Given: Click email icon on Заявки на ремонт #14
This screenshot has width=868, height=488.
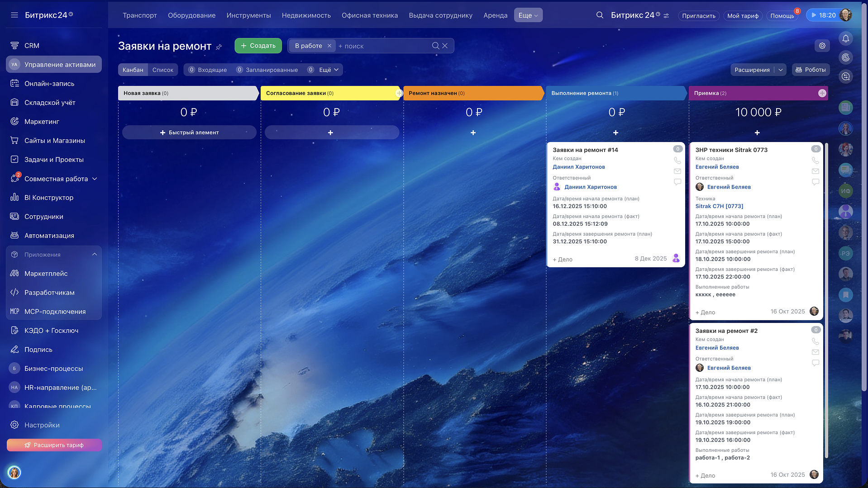Looking at the screenshot, I should (677, 171).
